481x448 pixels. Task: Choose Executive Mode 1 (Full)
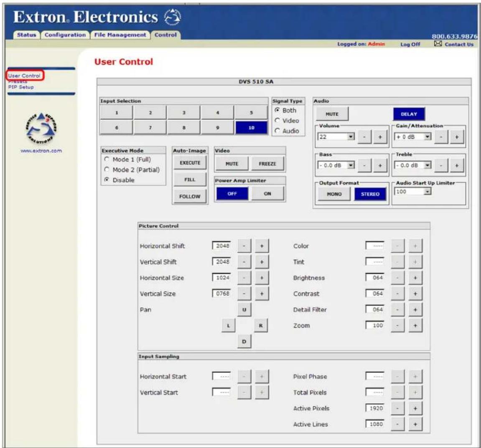coord(107,159)
